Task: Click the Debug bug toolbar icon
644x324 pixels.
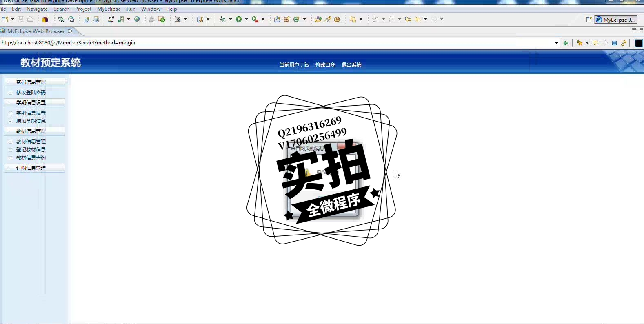Action: pos(222,19)
